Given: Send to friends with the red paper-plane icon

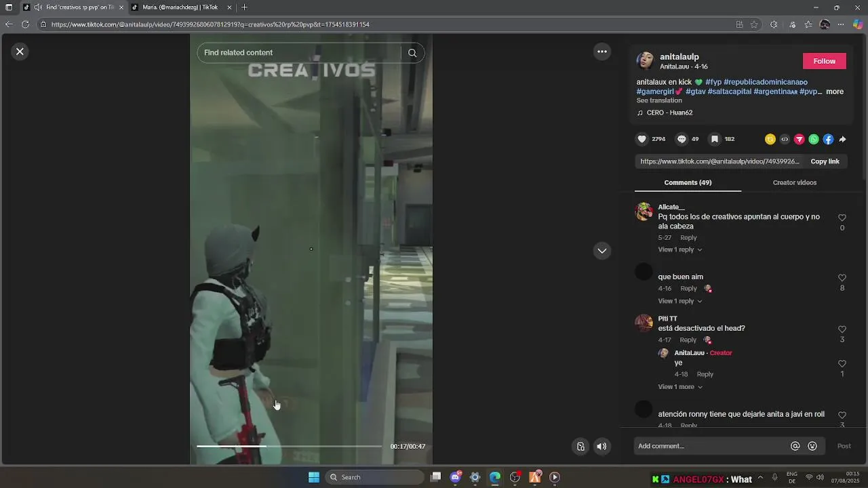Looking at the screenshot, I should point(800,139).
